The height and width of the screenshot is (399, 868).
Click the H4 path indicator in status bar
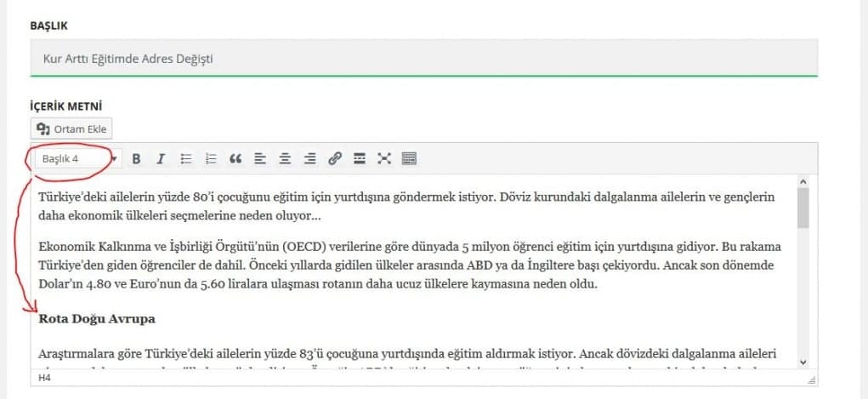pyautogui.click(x=43, y=378)
